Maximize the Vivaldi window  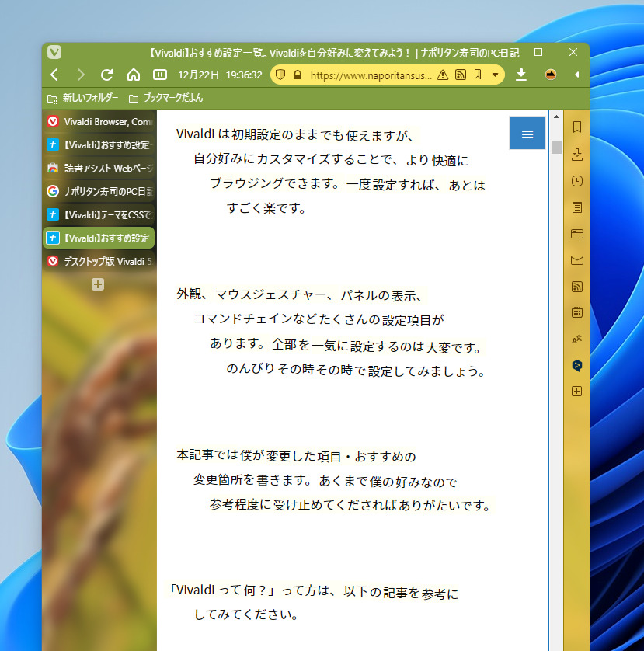pyautogui.click(x=538, y=52)
